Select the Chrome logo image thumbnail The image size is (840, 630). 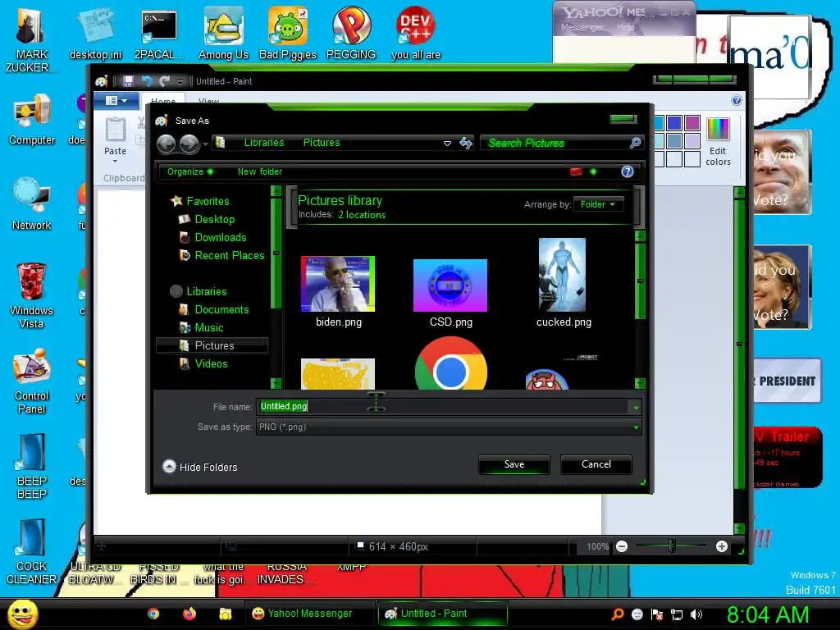click(450, 363)
